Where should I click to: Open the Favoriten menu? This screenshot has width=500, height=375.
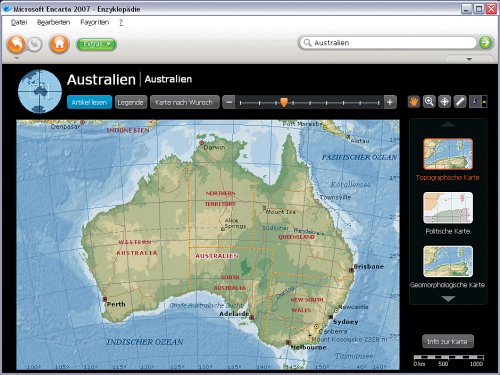pyautogui.click(x=95, y=22)
